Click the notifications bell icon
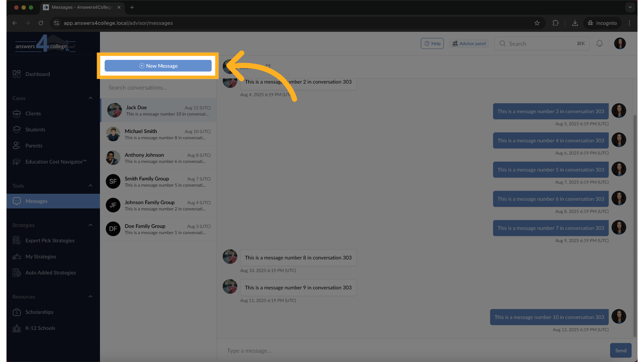Image resolution: width=644 pixels, height=362 pixels. 599,44
